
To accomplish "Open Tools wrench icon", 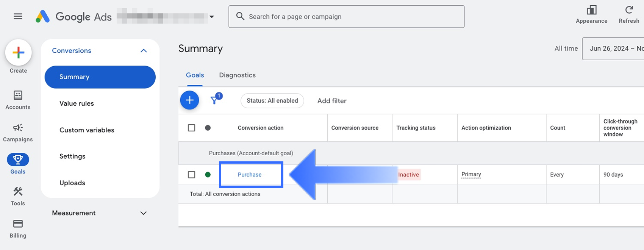I will (x=18, y=192).
